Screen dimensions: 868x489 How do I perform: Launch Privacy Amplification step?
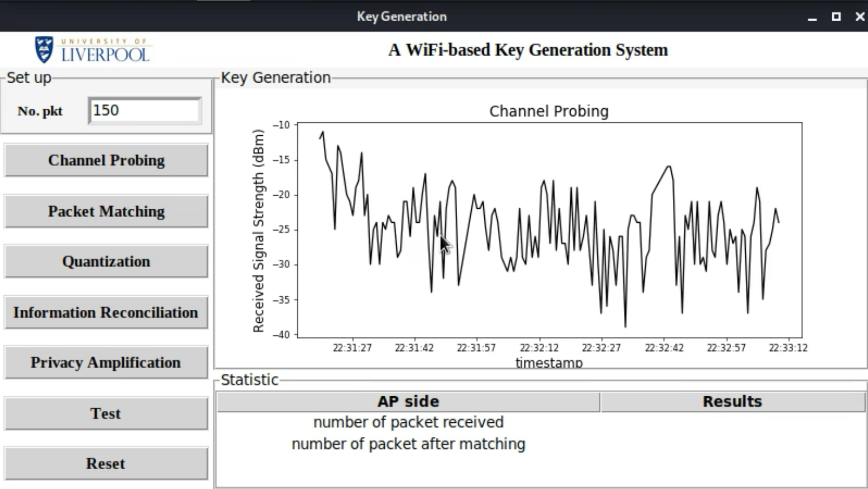106,362
